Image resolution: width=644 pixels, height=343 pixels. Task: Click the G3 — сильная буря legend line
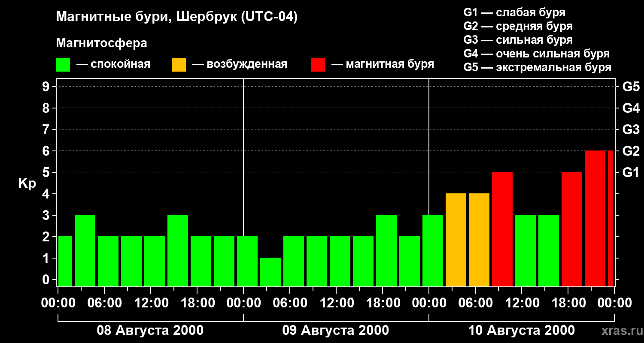point(518,40)
